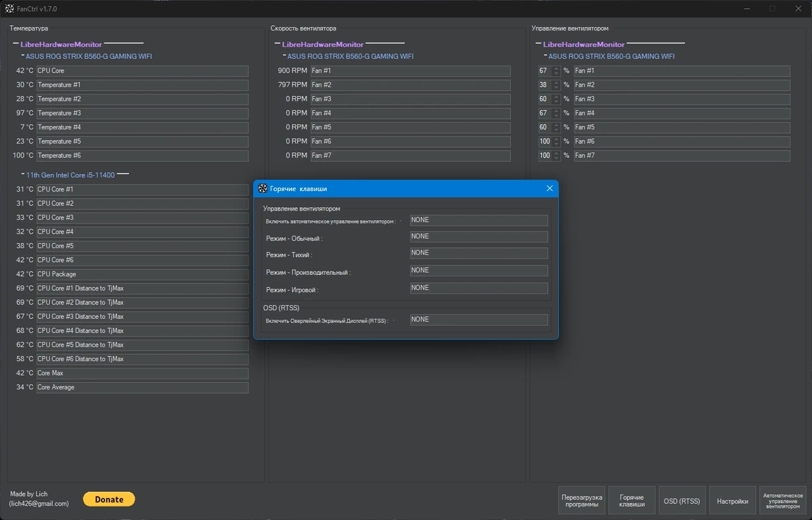Viewport: 812px width, 520px height.
Task: Increase Fan #1 percentage with up arrow
Action: click(x=556, y=68)
